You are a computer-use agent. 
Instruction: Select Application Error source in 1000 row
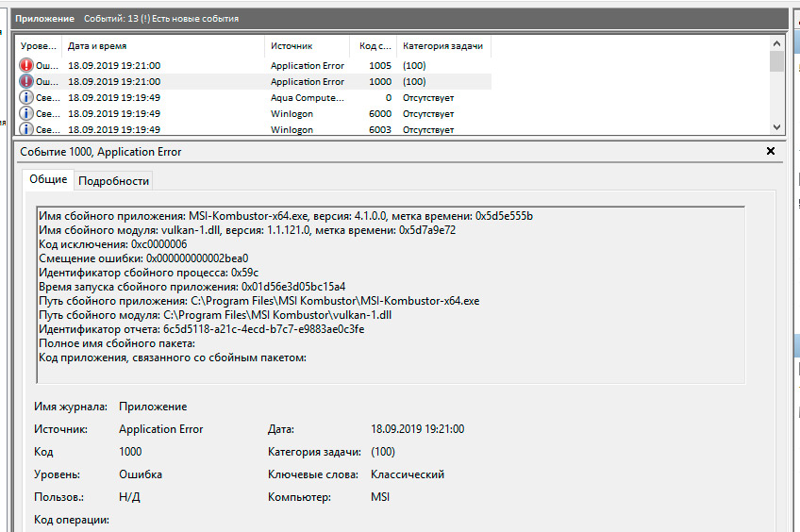(x=308, y=82)
